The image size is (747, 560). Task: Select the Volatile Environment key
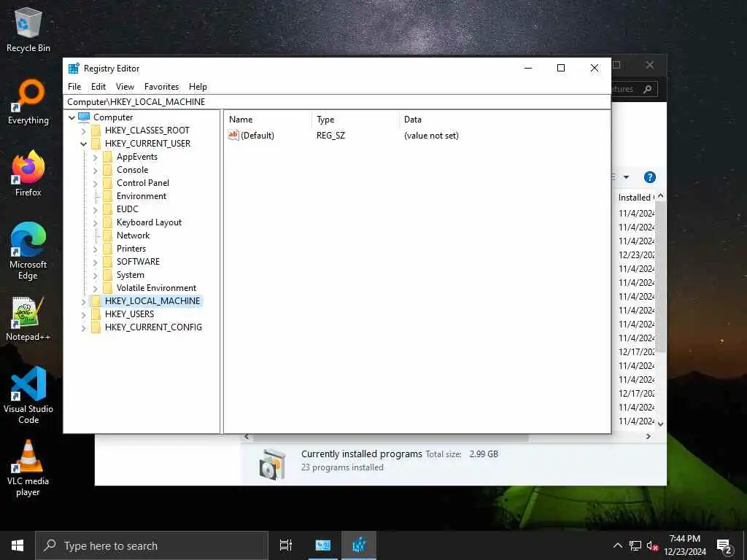tap(156, 288)
